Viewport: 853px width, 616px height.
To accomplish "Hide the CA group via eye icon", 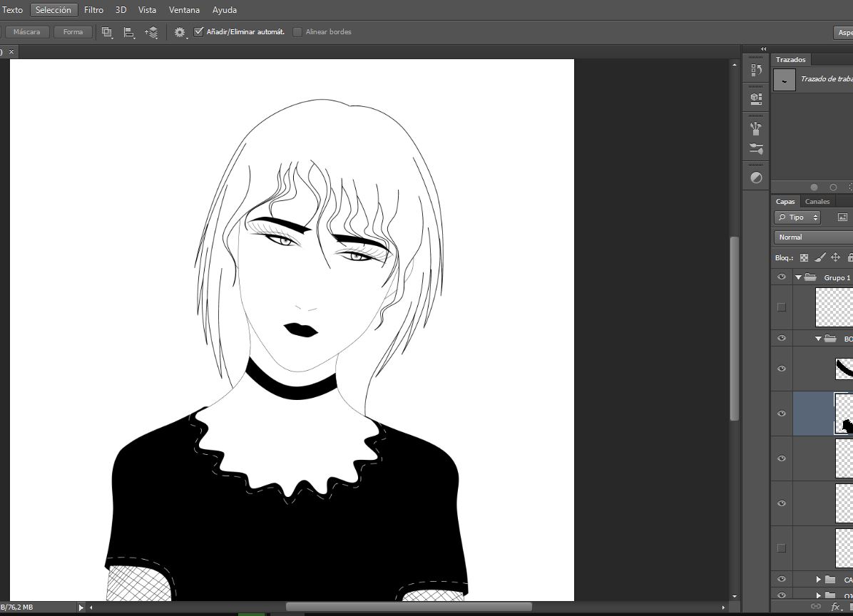I will 782,580.
